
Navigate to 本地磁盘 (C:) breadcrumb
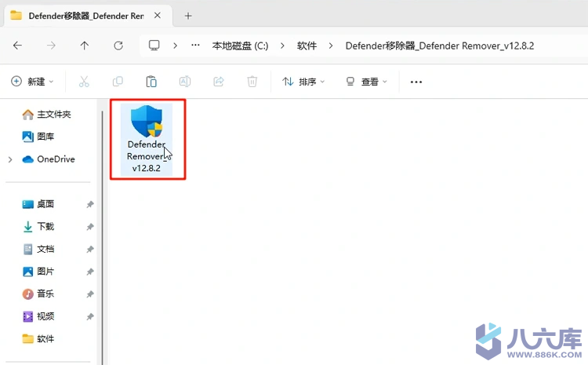240,46
